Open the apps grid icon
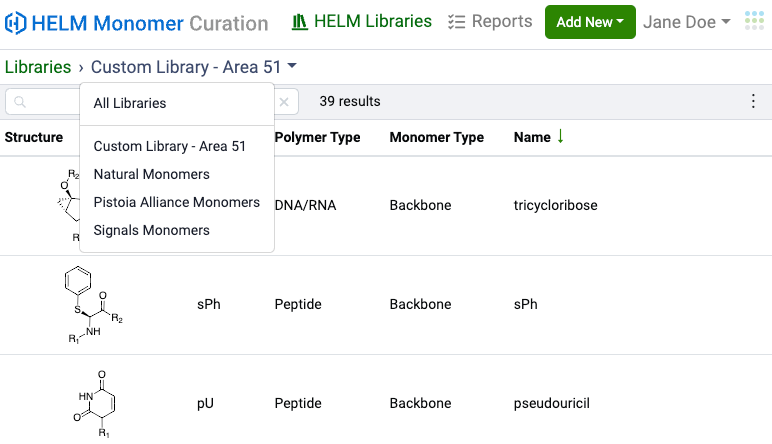The image size is (772, 444). tap(754, 22)
